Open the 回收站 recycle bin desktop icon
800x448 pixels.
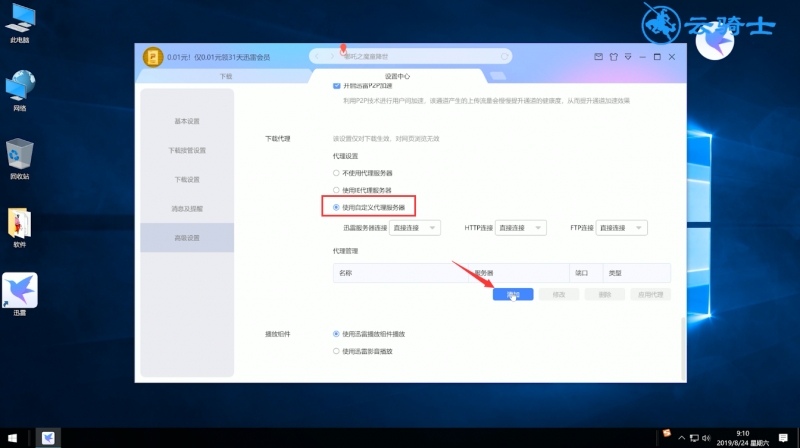pyautogui.click(x=20, y=159)
